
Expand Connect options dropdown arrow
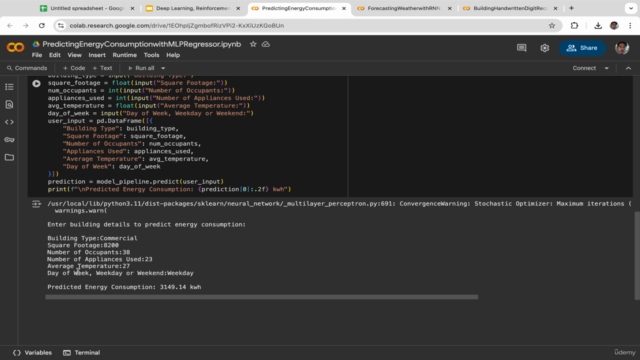point(607,68)
